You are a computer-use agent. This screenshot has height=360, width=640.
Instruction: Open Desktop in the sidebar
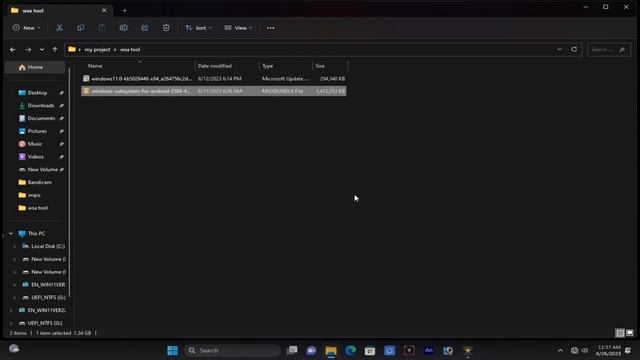pos(38,93)
